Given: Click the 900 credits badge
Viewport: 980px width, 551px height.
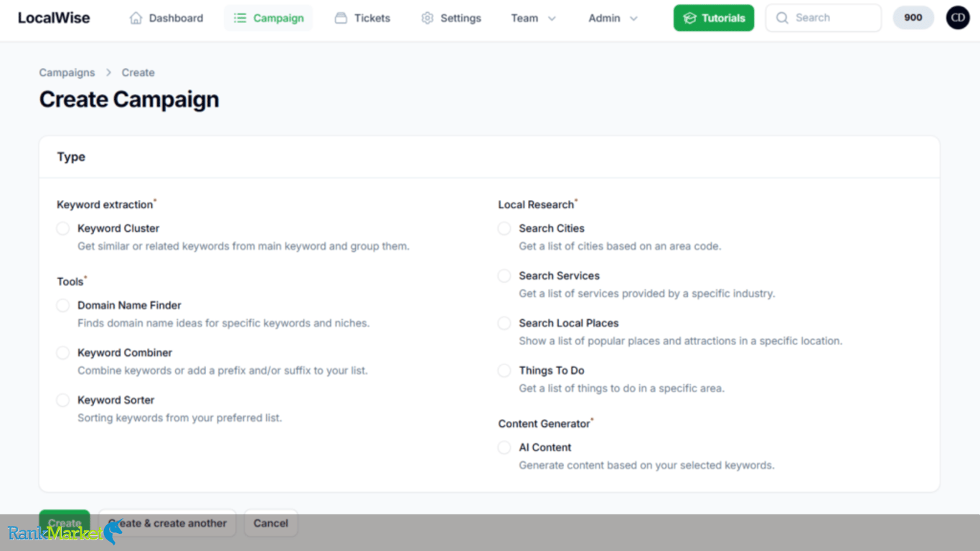Looking at the screenshot, I should 913,18.
